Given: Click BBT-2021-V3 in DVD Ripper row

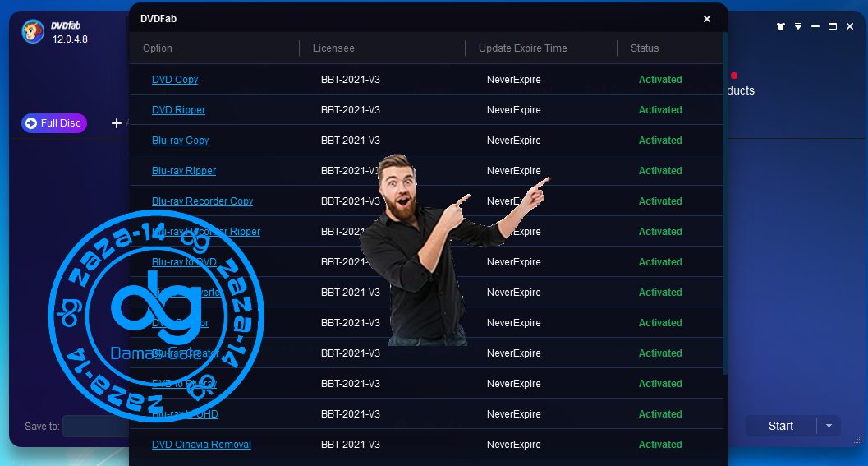Looking at the screenshot, I should pyautogui.click(x=351, y=109).
